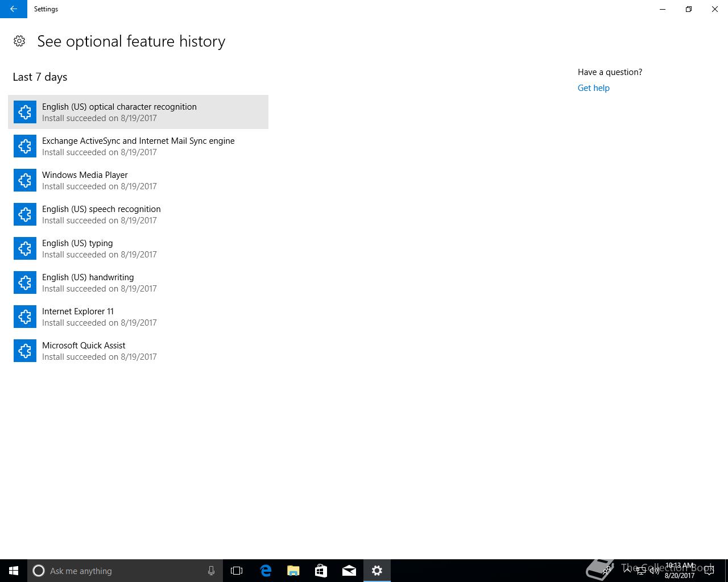
Task: Open the Mail app from the taskbar
Action: coord(349,571)
